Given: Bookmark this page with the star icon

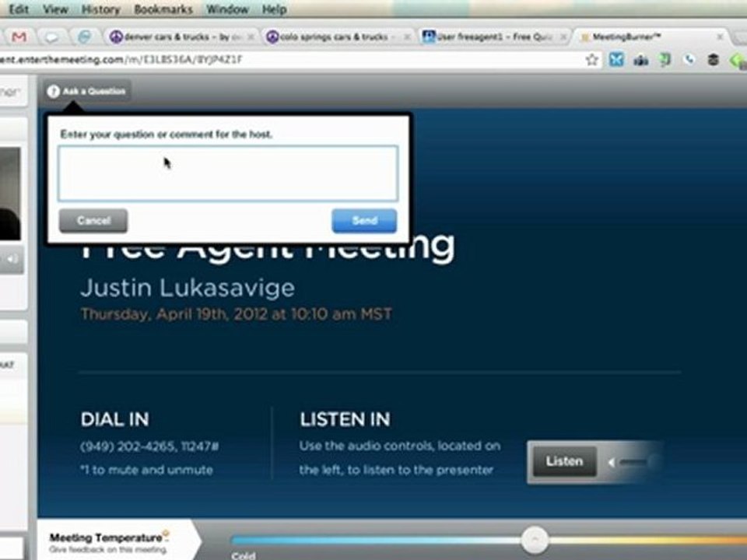Looking at the screenshot, I should point(591,60).
